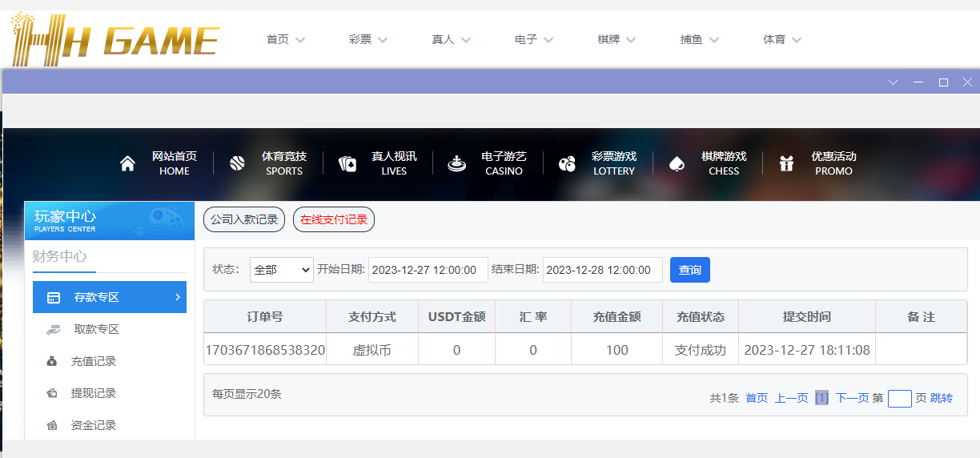Viewport: 980px width, 458px height.
Task: Click the casino icon for 电子游艺
Action: 456,163
